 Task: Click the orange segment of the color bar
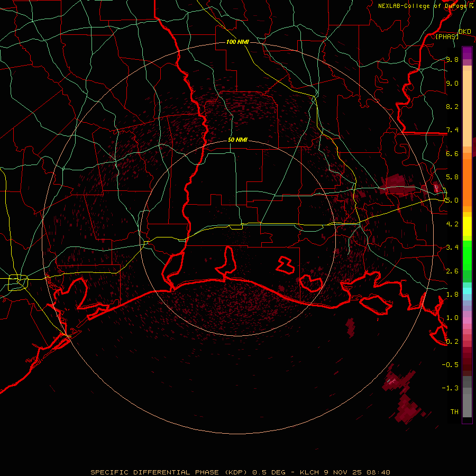tap(467, 182)
